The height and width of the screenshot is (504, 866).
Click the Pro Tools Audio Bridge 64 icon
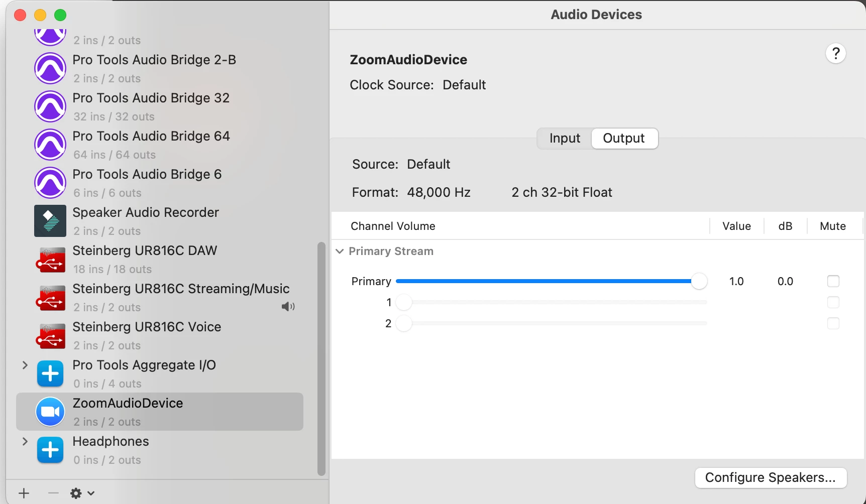click(50, 145)
